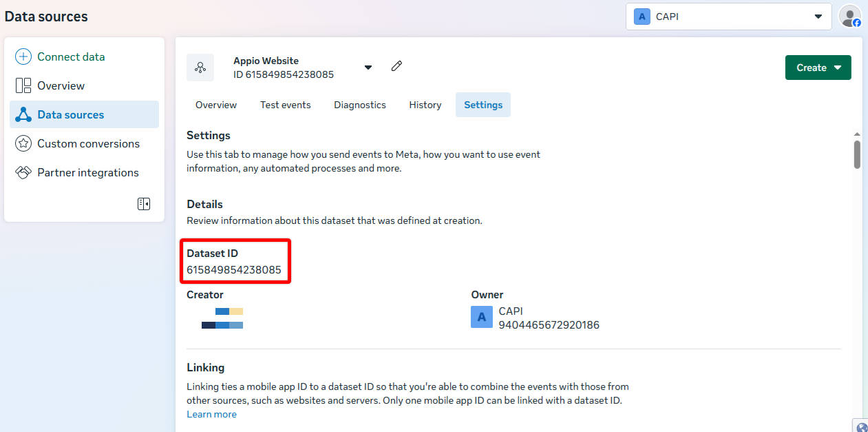Click the Dataset ID label

point(212,253)
